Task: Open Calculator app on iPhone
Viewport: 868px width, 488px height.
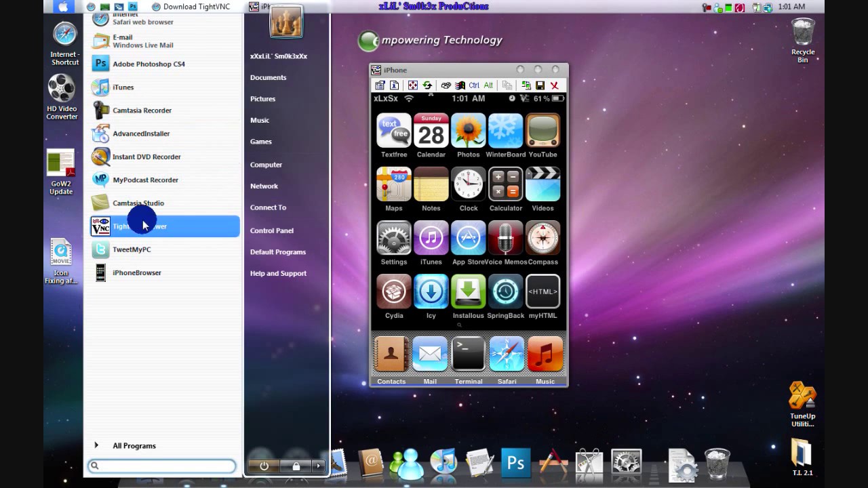Action: click(506, 184)
